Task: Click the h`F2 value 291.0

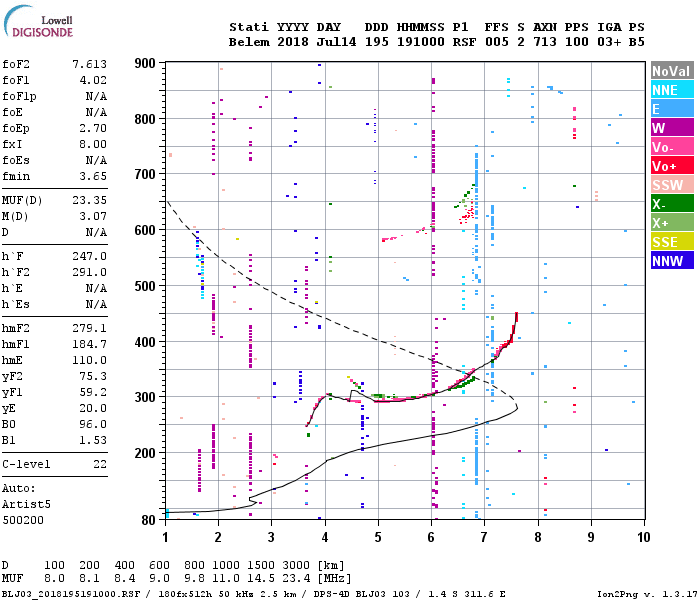Action: [89, 272]
